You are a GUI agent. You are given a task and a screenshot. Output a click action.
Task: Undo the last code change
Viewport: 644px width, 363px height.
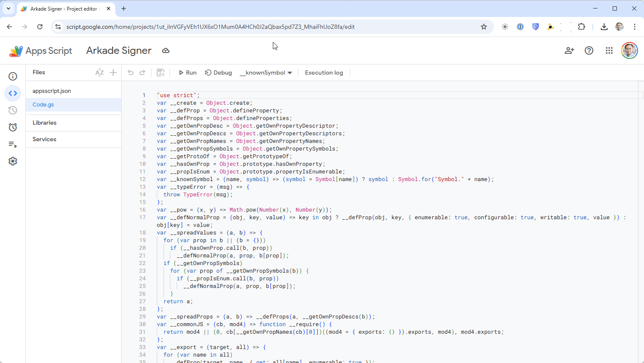coord(130,73)
